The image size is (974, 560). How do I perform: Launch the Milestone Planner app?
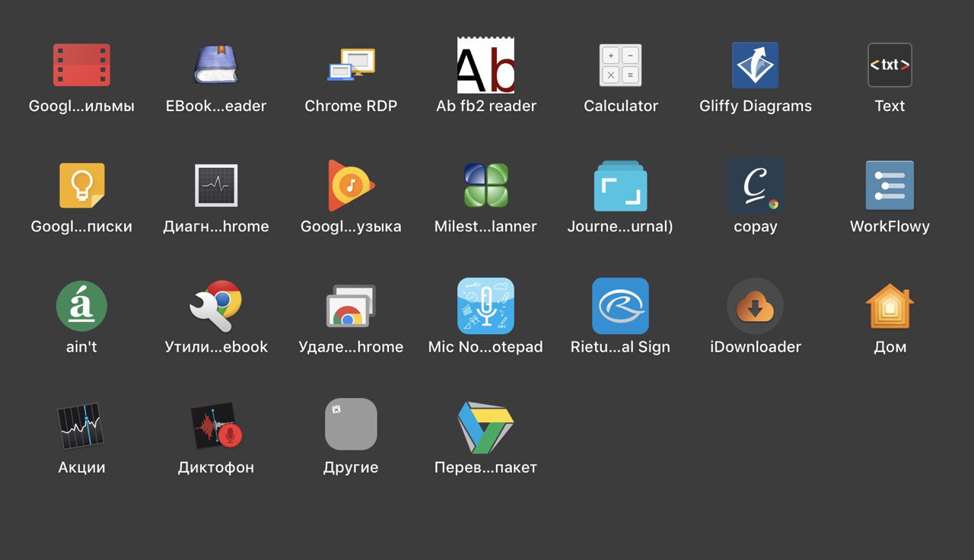[x=485, y=186]
